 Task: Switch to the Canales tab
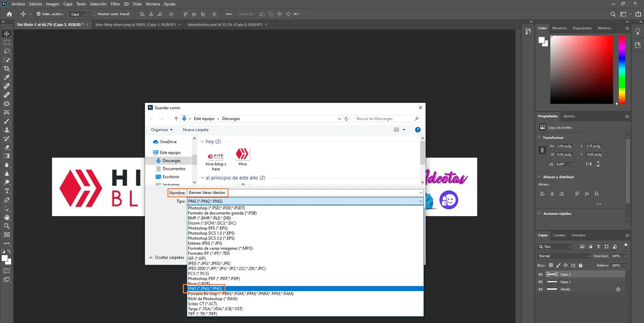[x=559, y=235]
